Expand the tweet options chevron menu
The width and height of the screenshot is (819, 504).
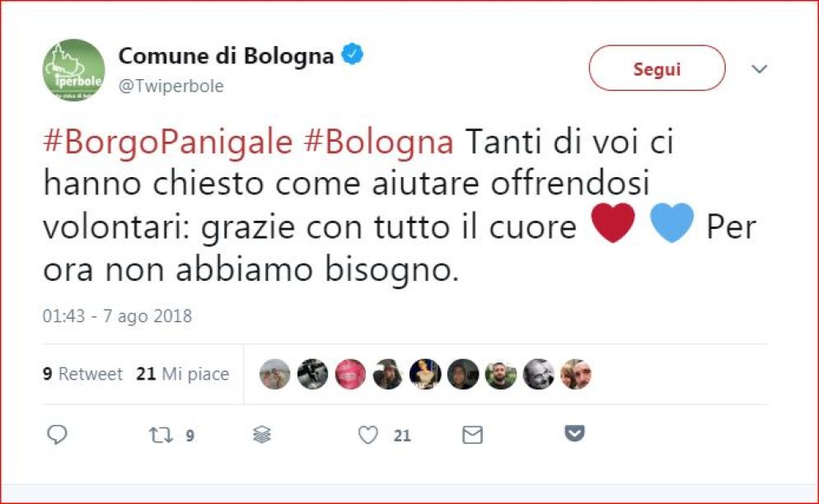click(759, 69)
